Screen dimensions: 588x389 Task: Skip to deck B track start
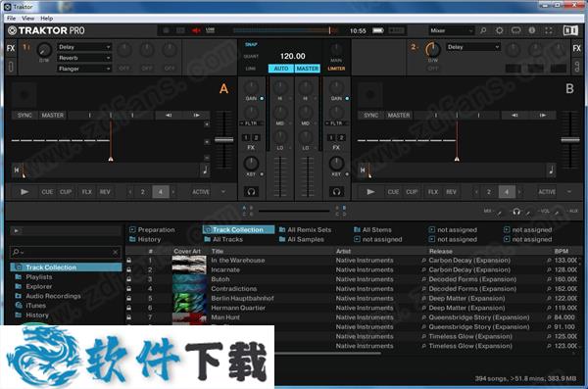point(363,170)
